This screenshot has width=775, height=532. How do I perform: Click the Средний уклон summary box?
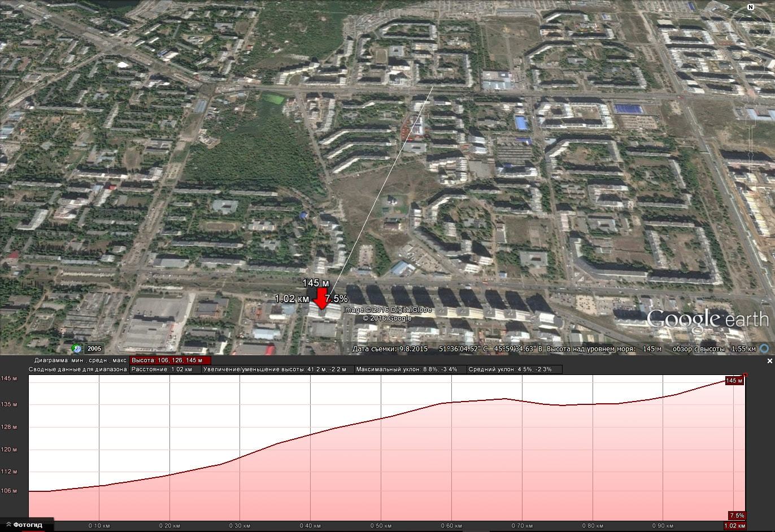[x=514, y=369]
